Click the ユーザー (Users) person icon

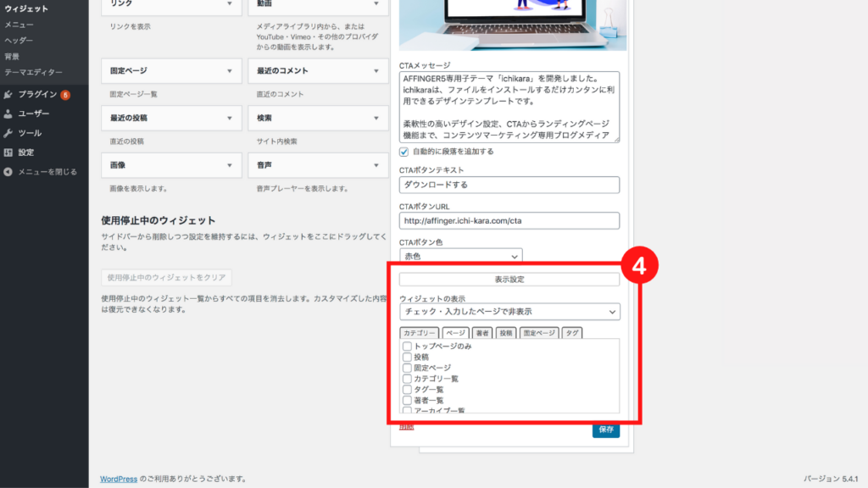(x=8, y=114)
